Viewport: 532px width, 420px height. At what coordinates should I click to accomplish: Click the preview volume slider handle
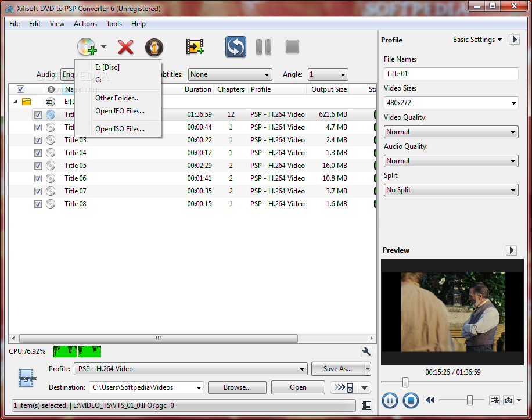pos(470,400)
